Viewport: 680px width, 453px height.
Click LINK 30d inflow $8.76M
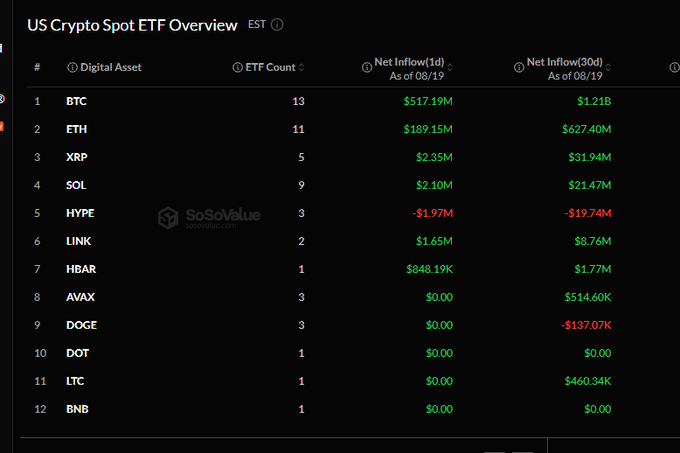pyautogui.click(x=593, y=241)
